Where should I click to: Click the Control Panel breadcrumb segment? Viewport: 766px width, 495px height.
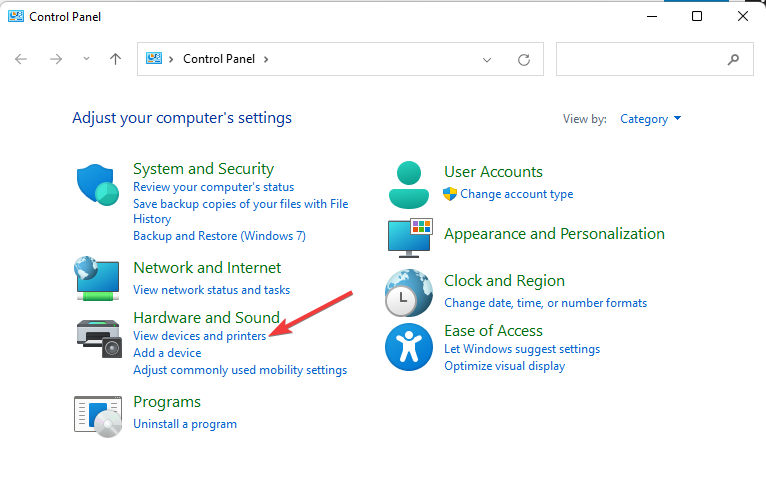pyautogui.click(x=219, y=60)
